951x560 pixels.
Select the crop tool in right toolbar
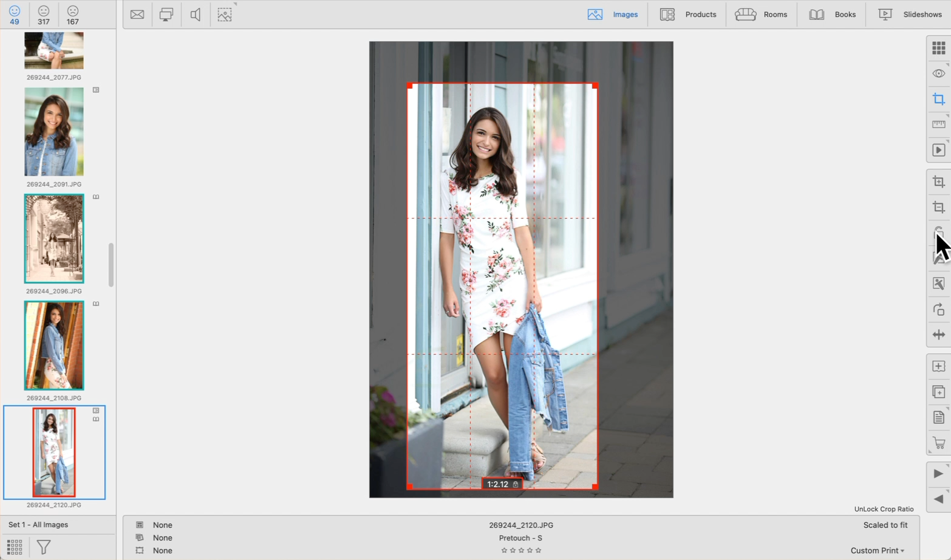pos(938,99)
